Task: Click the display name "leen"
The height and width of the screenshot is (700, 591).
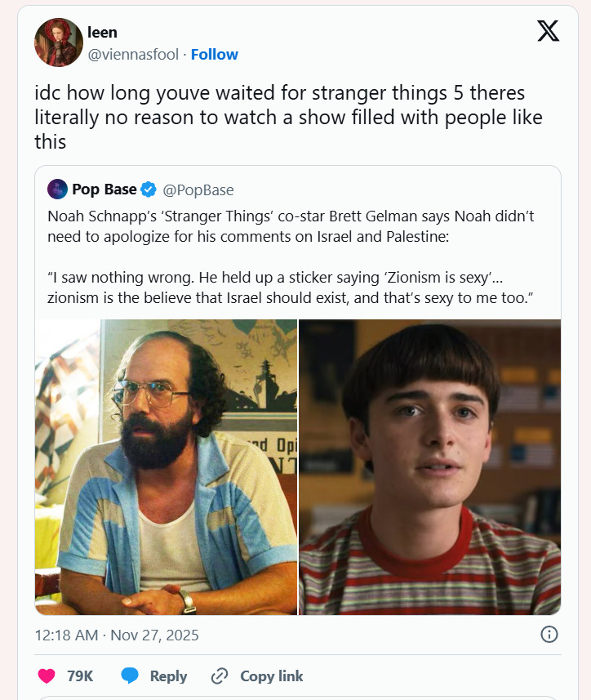Action: click(102, 33)
